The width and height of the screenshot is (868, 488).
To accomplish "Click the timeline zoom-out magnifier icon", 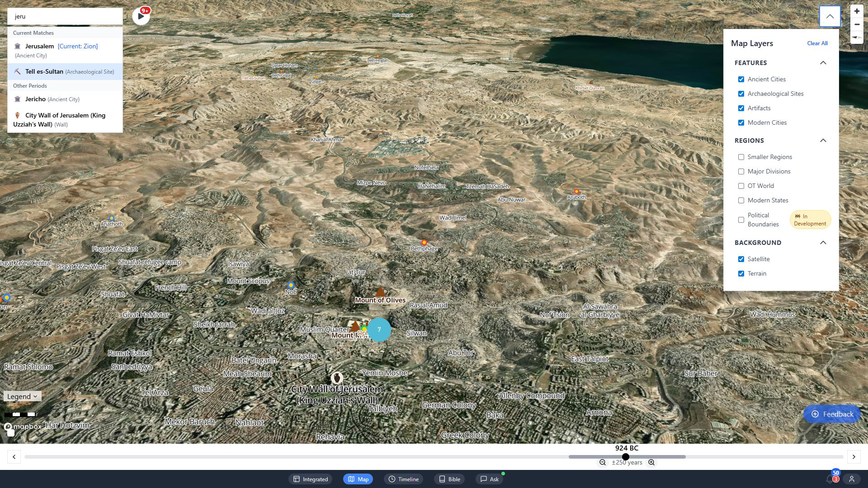I will (x=602, y=462).
